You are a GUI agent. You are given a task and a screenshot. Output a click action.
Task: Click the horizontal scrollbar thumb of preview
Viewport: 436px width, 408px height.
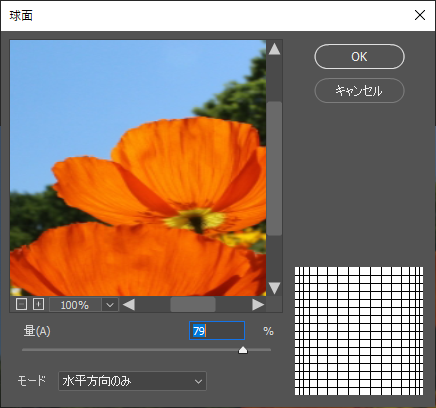tap(193, 305)
